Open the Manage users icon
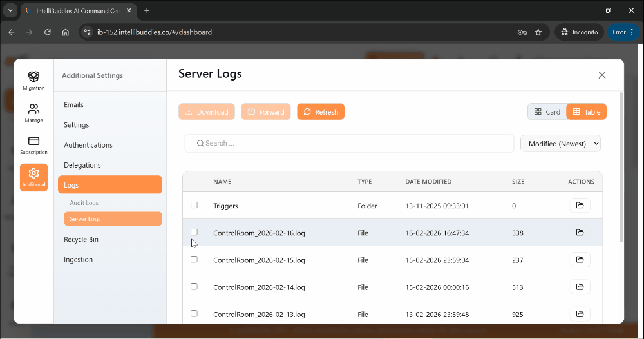The width and height of the screenshot is (644, 339). click(33, 109)
